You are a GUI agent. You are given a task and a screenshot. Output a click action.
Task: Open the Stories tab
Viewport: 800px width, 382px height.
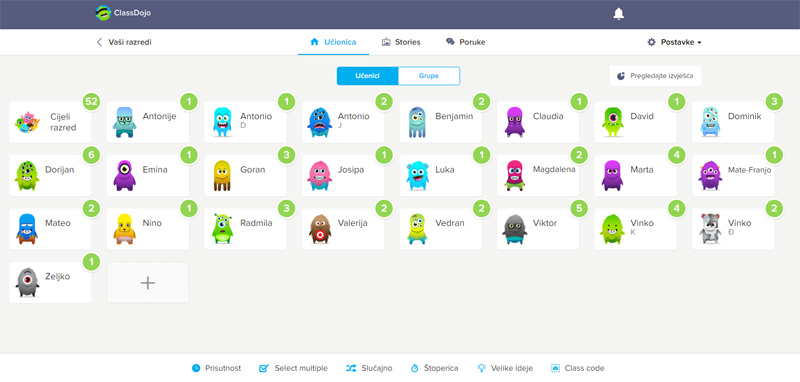click(x=401, y=42)
